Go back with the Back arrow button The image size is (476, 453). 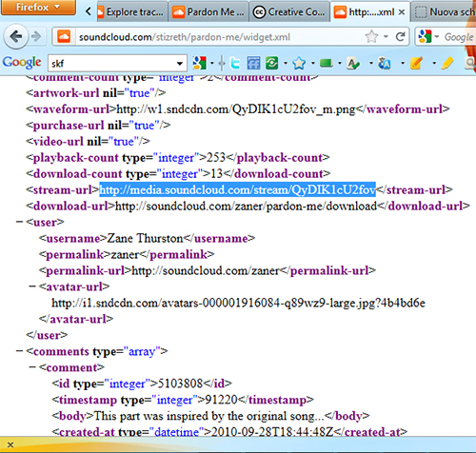(15, 36)
